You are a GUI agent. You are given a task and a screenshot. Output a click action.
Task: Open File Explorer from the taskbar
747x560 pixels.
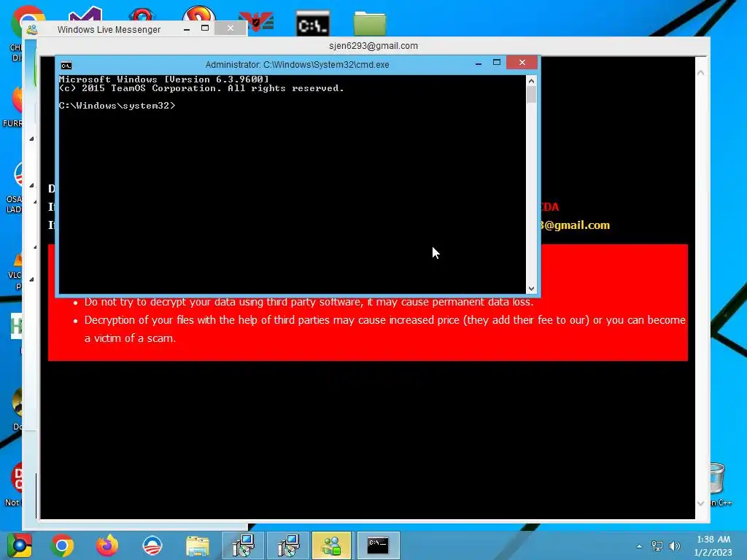click(198, 545)
